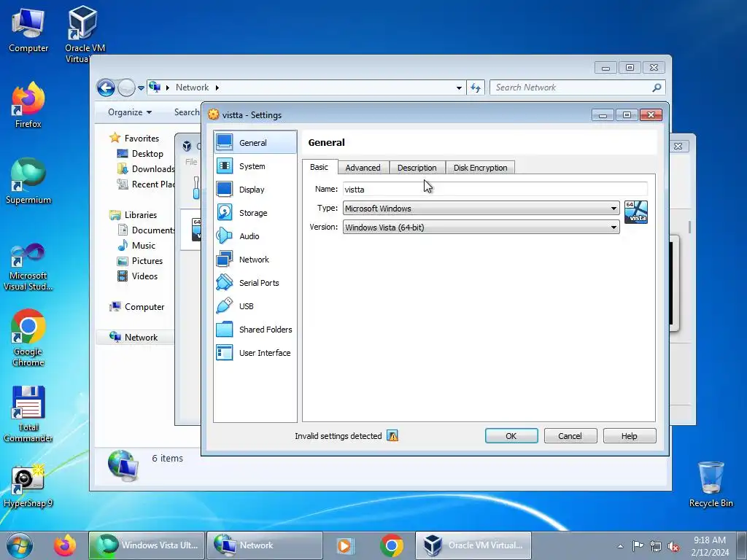Viewport: 747px width, 560px height.
Task: Select General category in settings sidebar
Action: (255, 142)
